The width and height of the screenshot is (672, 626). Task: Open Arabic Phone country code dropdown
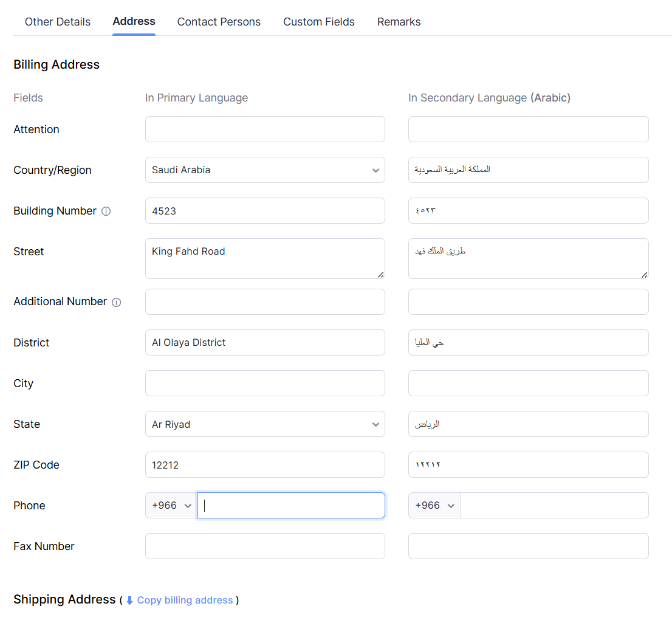tap(434, 506)
